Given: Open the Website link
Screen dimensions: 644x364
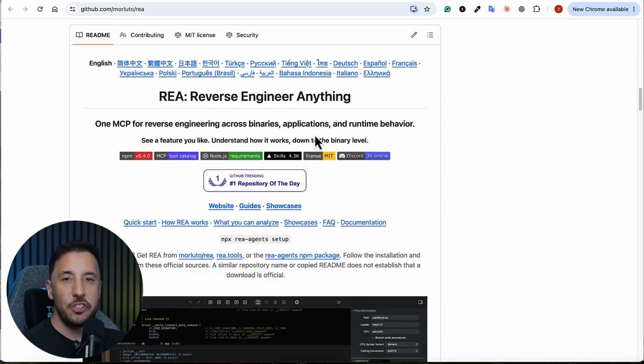Looking at the screenshot, I should [221, 206].
